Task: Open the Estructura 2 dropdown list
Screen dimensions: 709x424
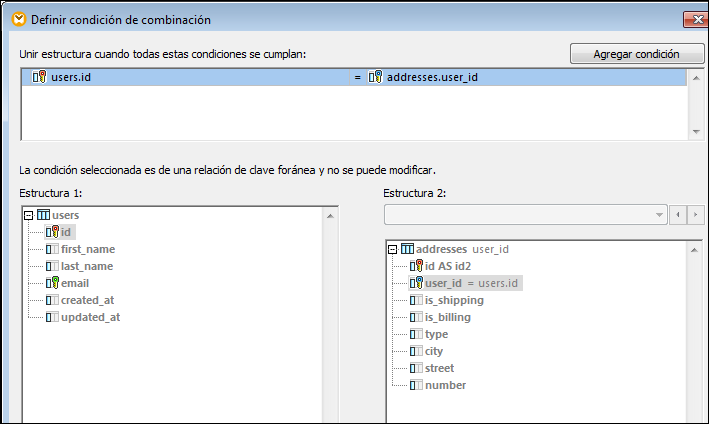Action: point(659,215)
